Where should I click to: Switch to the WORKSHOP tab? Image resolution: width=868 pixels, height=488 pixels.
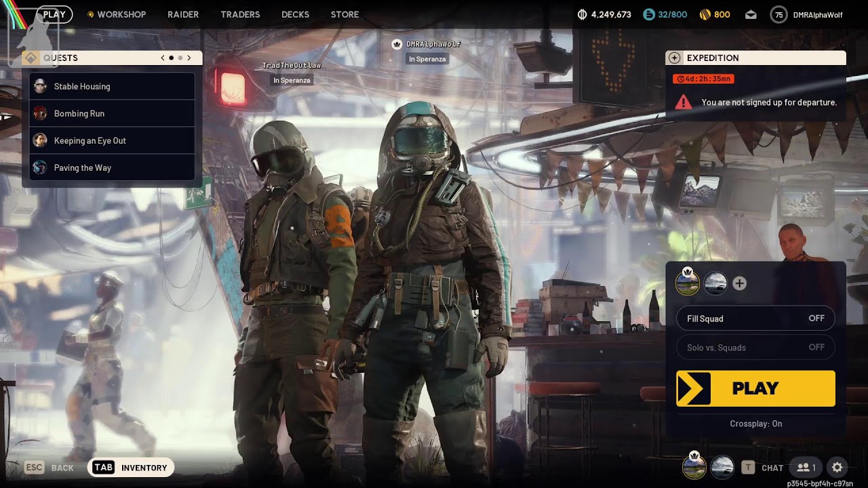click(x=121, y=14)
